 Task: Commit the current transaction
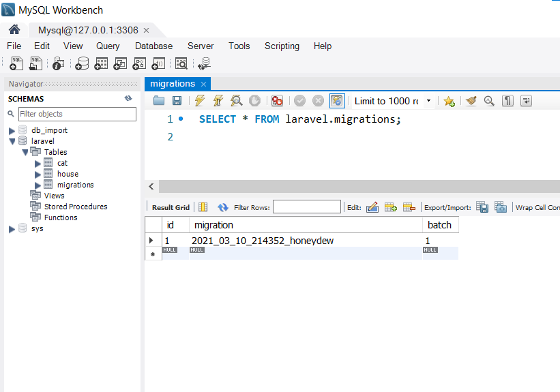[299, 101]
